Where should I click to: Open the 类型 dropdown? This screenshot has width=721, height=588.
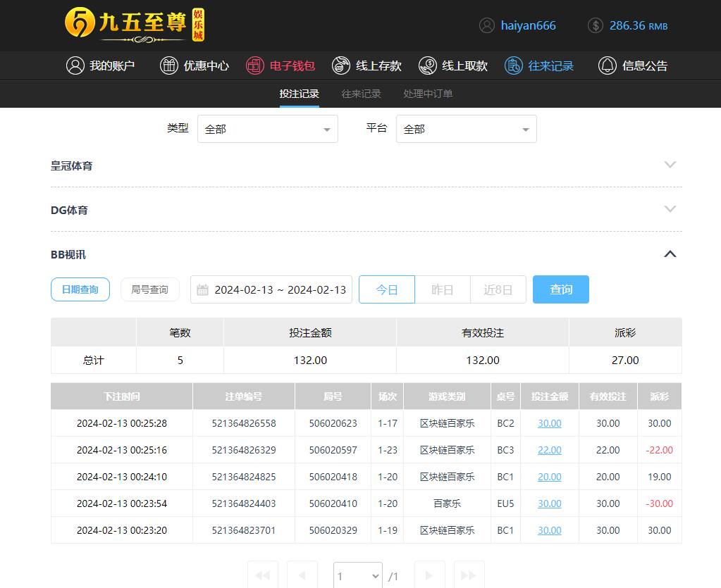click(x=268, y=129)
